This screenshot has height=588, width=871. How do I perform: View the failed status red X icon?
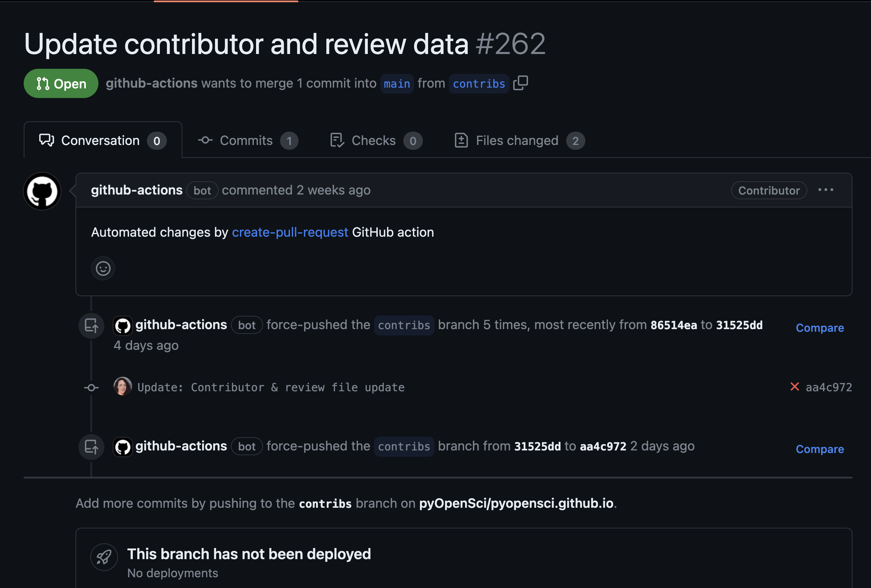pos(794,386)
